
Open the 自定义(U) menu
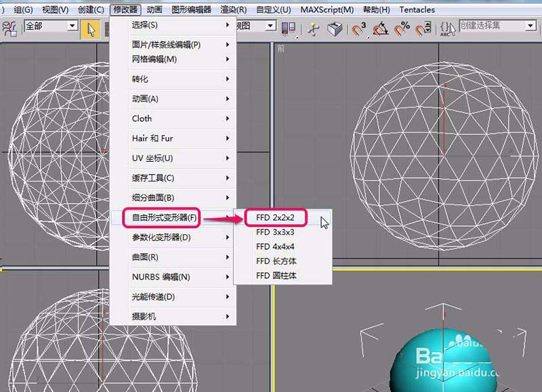(274, 9)
